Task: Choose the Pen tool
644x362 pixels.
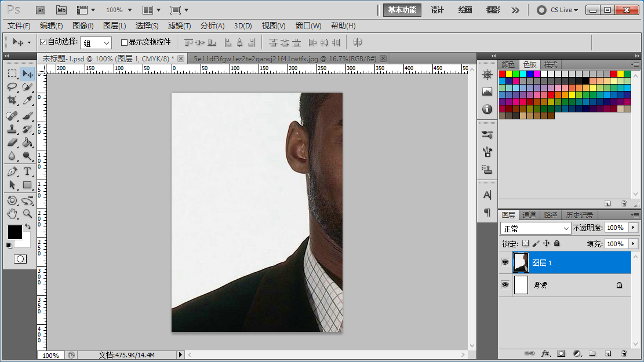Action: (x=12, y=171)
